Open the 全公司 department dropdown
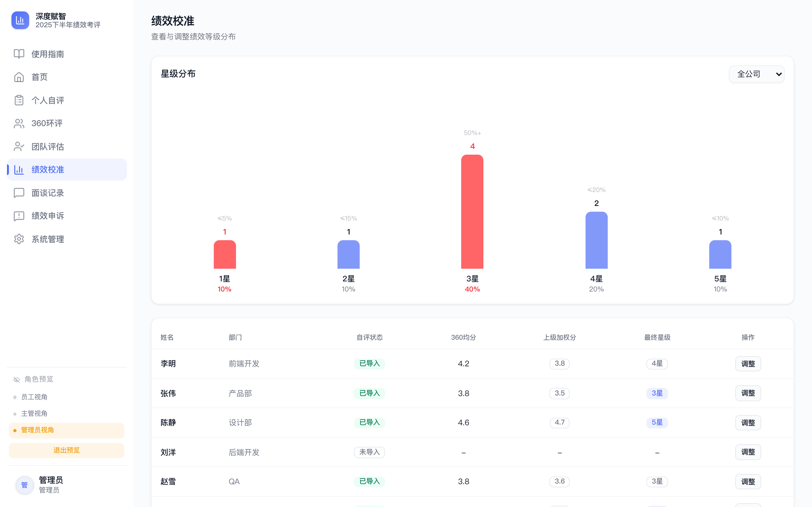The width and height of the screenshot is (812, 507). pyautogui.click(x=756, y=74)
